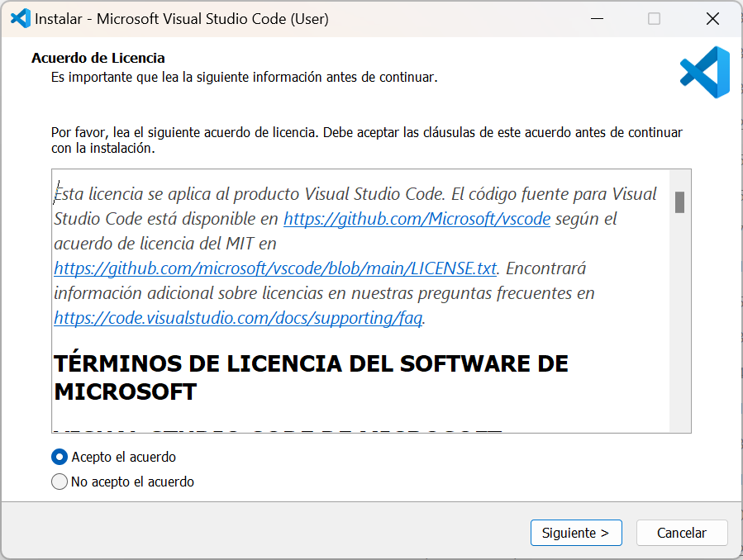The height and width of the screenshot is (560, 743).
Task: Click the selected agreement radio circle
Action: (x=59, y=456)
